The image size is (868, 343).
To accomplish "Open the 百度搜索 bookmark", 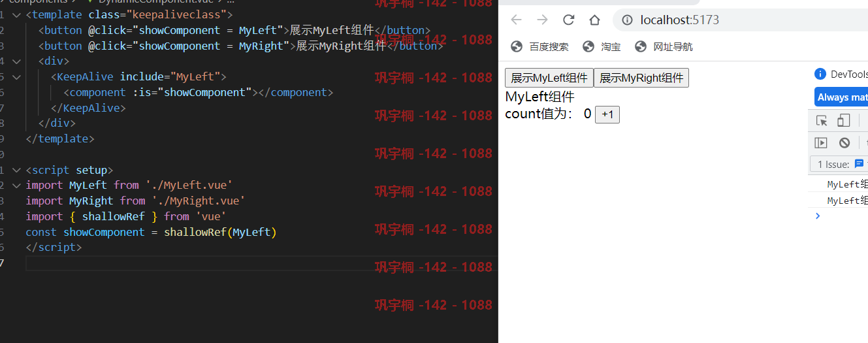I will 539,47.
